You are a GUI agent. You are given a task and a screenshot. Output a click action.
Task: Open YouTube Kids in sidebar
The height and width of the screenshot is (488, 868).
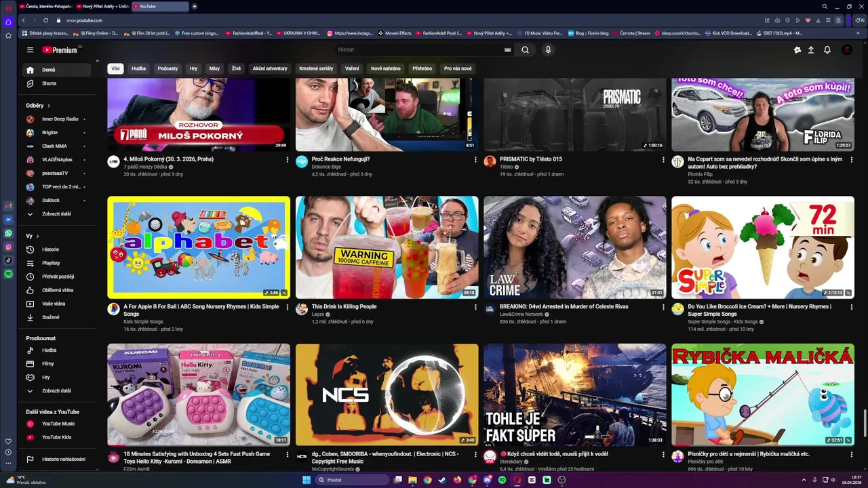(57, 437)
